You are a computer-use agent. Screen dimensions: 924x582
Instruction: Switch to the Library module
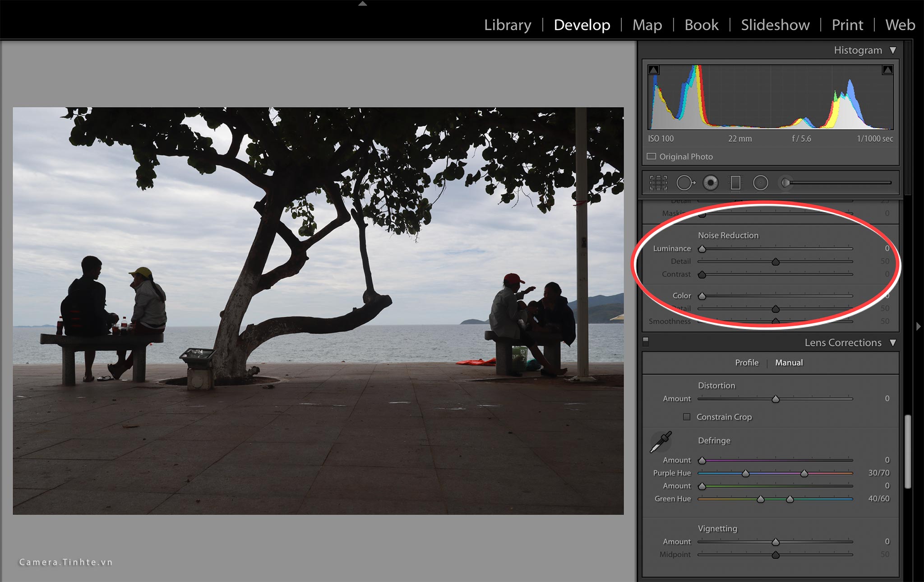tap(508, 25)
